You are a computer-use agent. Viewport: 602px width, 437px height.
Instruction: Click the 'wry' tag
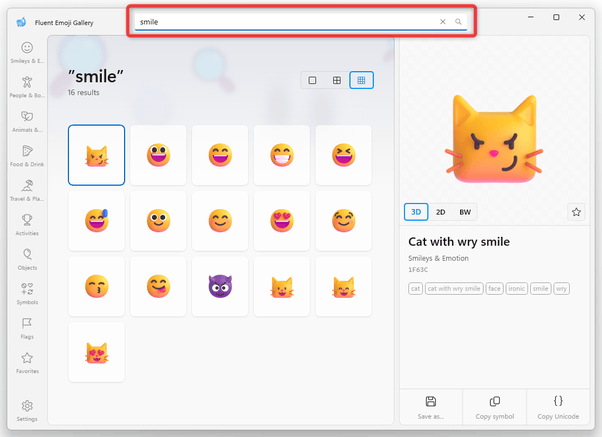tap(561, 288)
